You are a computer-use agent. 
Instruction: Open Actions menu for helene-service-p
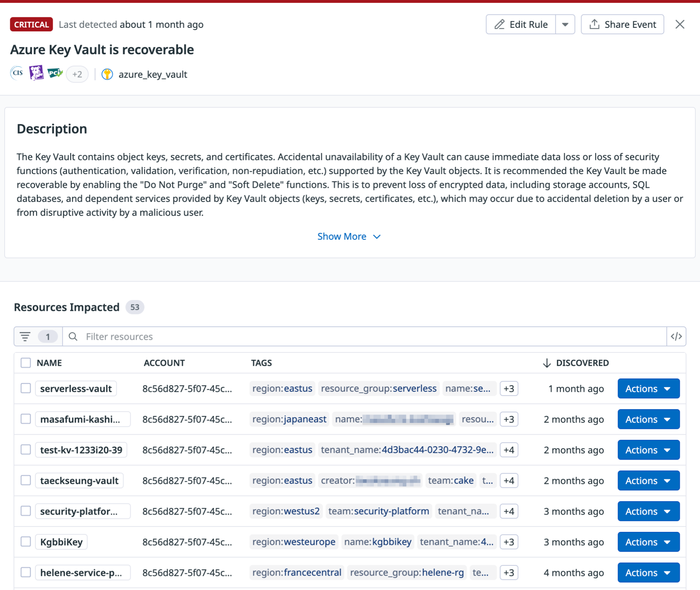pos(648,573)
